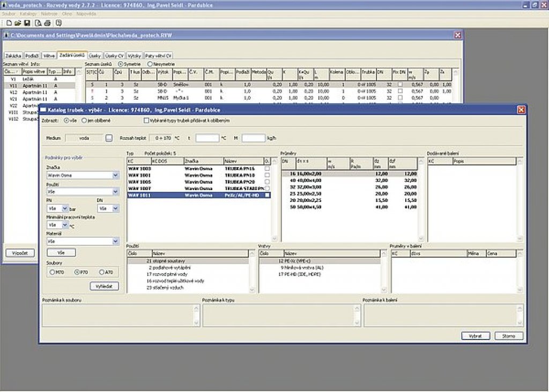Click the Print preview toolbar icon

click(x=38, y=23)
